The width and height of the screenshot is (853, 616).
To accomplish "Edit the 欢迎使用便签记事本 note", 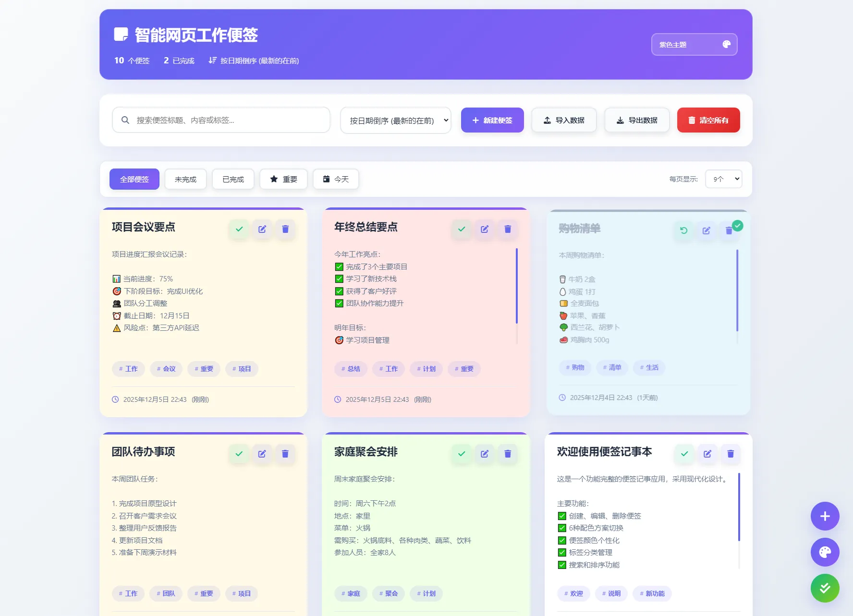I will click(x=707, y=454).
